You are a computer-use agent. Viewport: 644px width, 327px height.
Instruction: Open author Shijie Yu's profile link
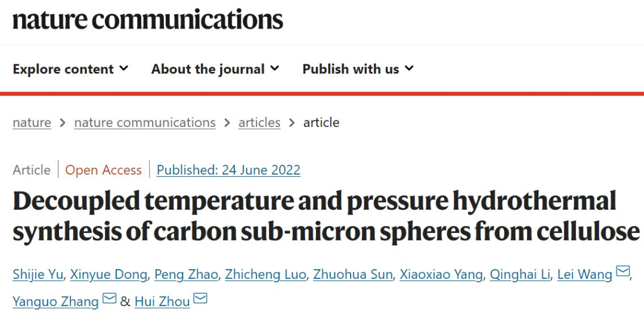pyautogui.click(x=38, y=275)
